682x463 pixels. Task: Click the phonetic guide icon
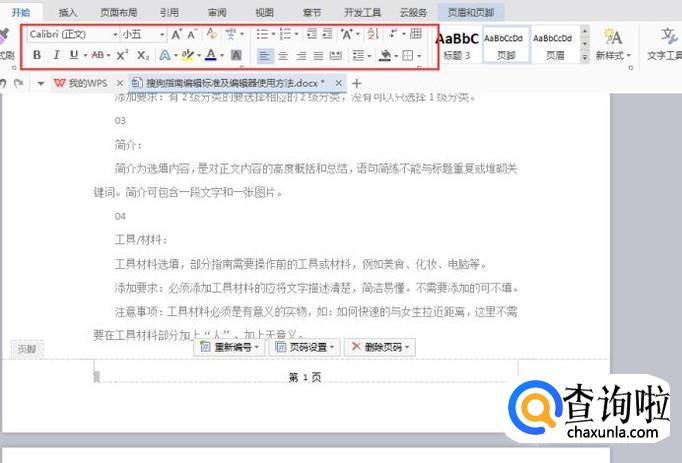pyautogui.click(x=231, y=34)
